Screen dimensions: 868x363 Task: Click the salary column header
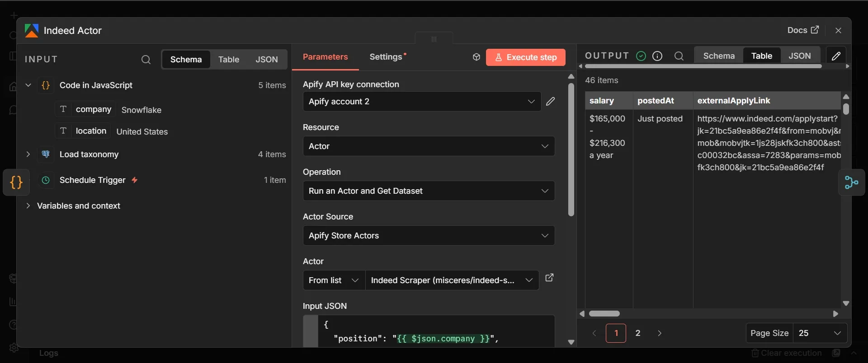[x=609, y=101]
